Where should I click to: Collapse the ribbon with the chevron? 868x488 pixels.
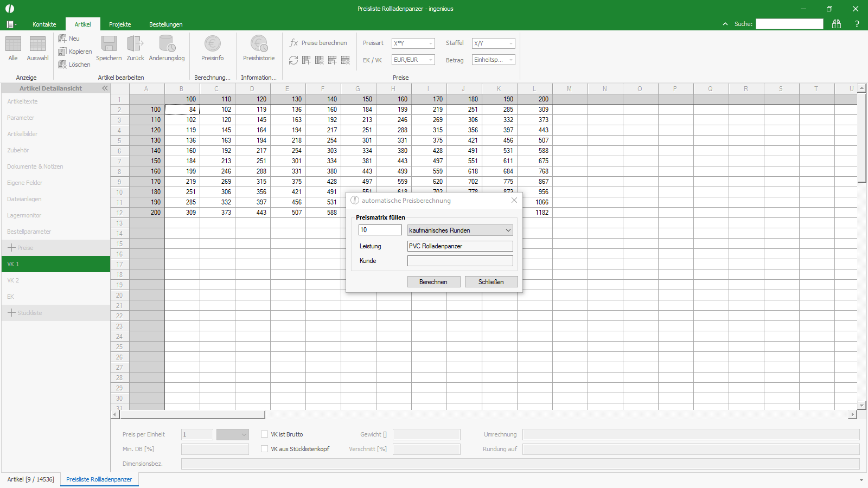point(725,24)
